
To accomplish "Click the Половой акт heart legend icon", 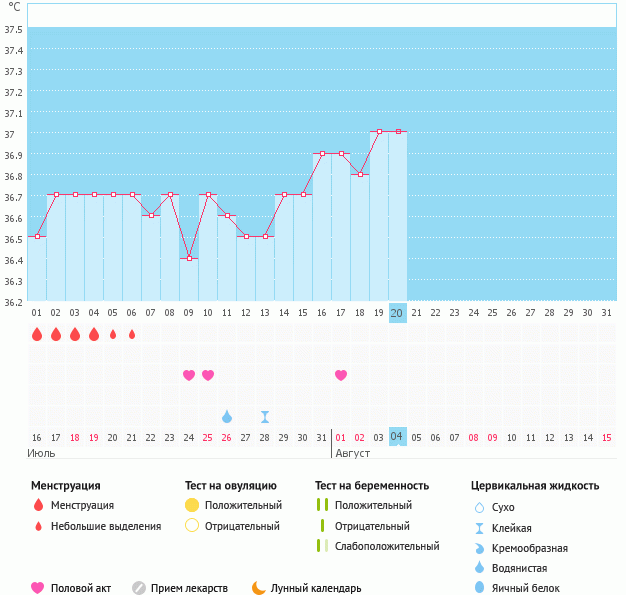I will (x=38, y=588).
